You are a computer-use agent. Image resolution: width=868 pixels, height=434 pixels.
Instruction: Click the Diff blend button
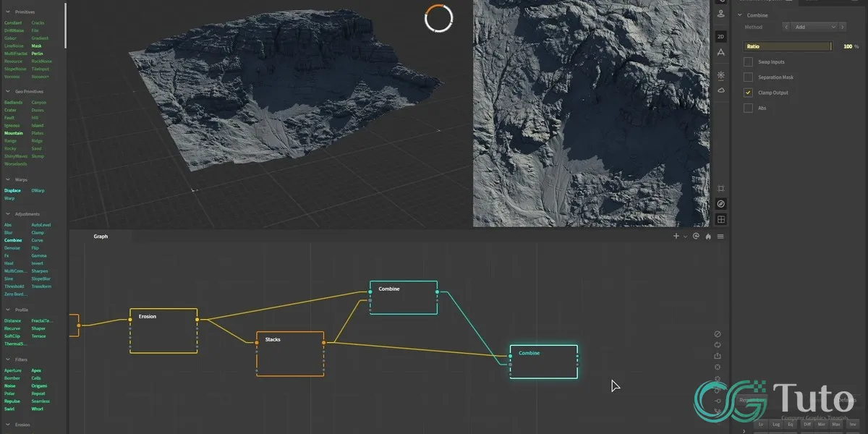click(x=808, y=425)
